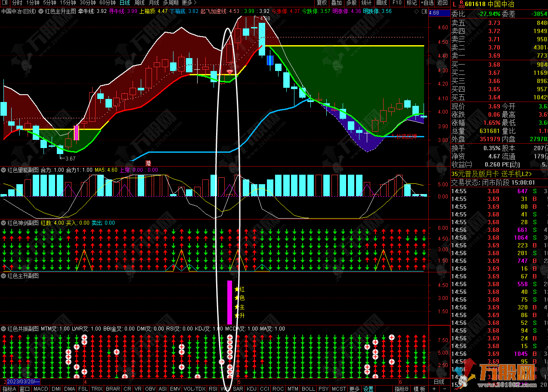Select the 月线 monthly period
This screenshot has width=548, height=392.
click(154, 3)
